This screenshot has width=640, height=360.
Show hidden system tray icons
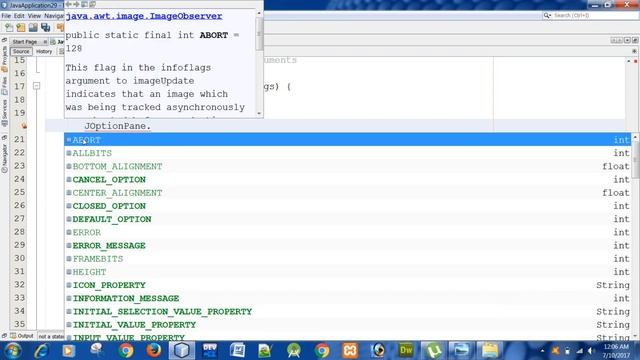(542, 351)
